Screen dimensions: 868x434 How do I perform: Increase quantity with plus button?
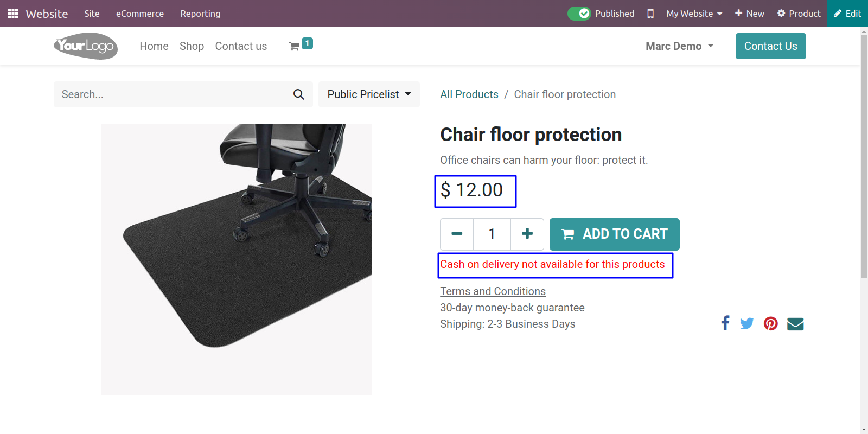[x=527, y=234]
